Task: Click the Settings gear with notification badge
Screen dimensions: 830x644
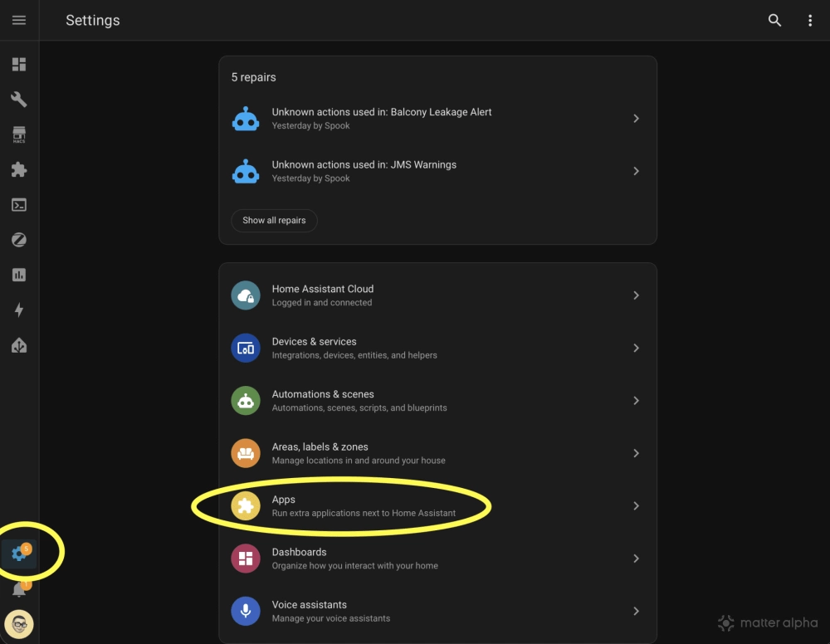Action: coord(19,552)
